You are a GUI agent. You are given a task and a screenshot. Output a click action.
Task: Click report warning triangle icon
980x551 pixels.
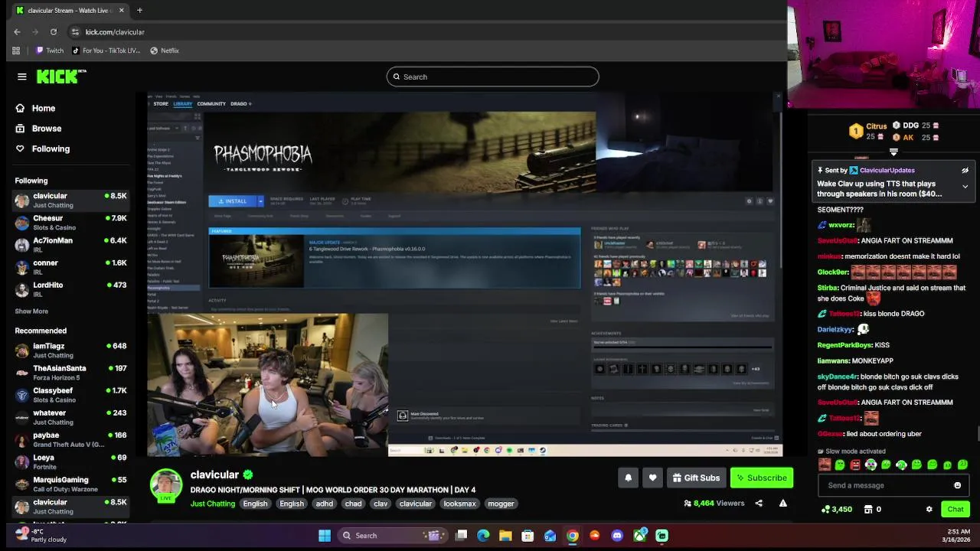click(782, 504)
